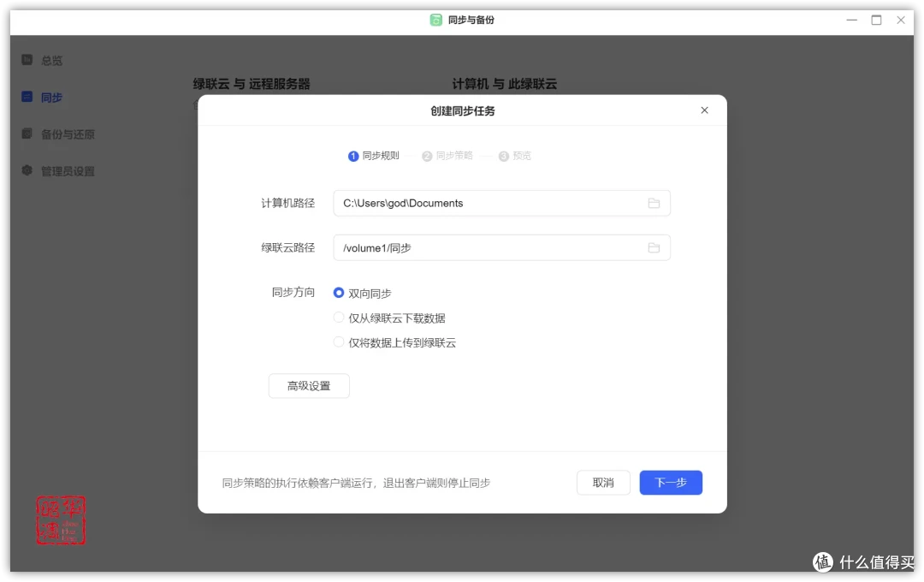Click the sync strategy notice text
The width and height of the screenshot is (924, 582).
[356, 483]
